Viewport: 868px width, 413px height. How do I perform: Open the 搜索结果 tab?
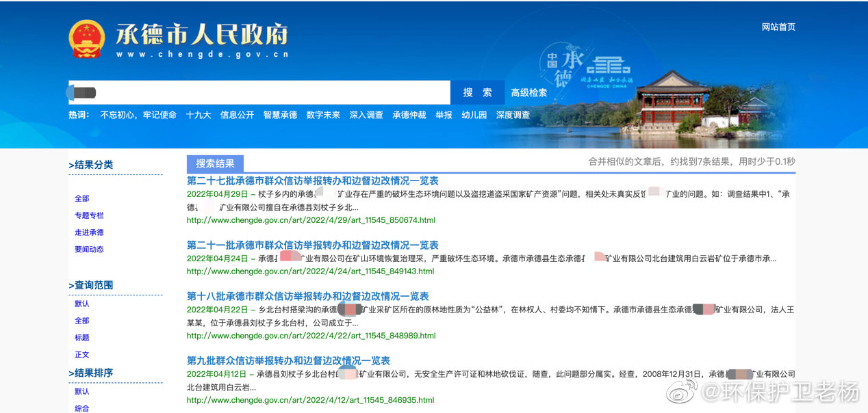pyautogui.click(x=215, y=163)
